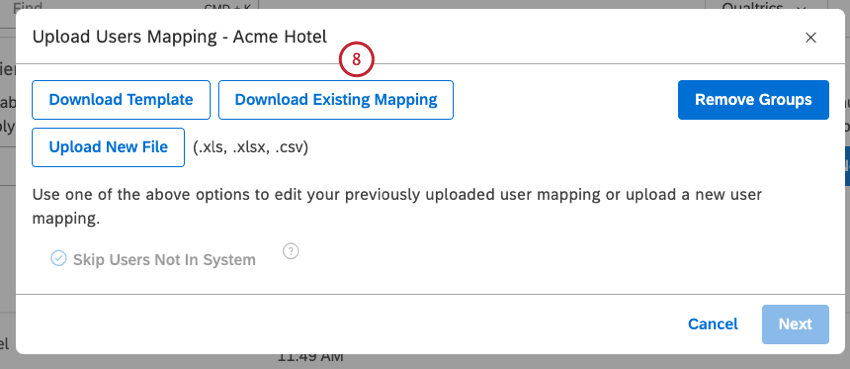Toggle the Skip Users Not In System checkmark

coord(58,258)
